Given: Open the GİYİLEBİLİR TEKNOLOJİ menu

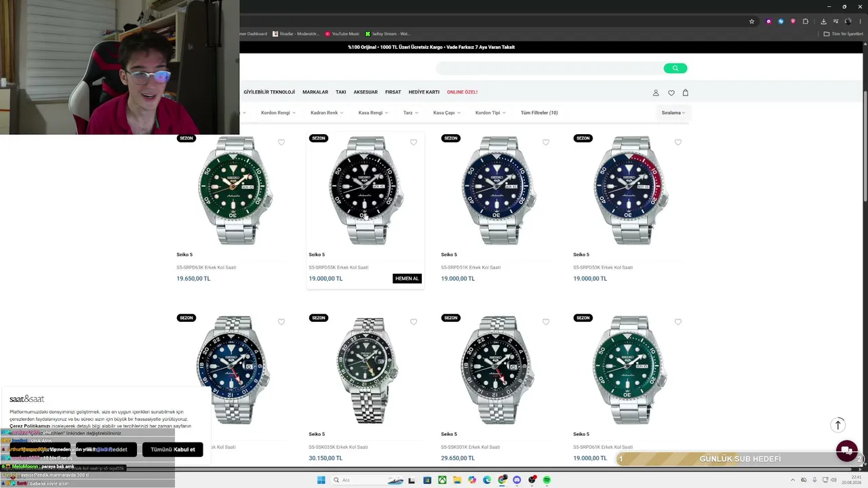Looking at the screenshot, I should 269,92.
